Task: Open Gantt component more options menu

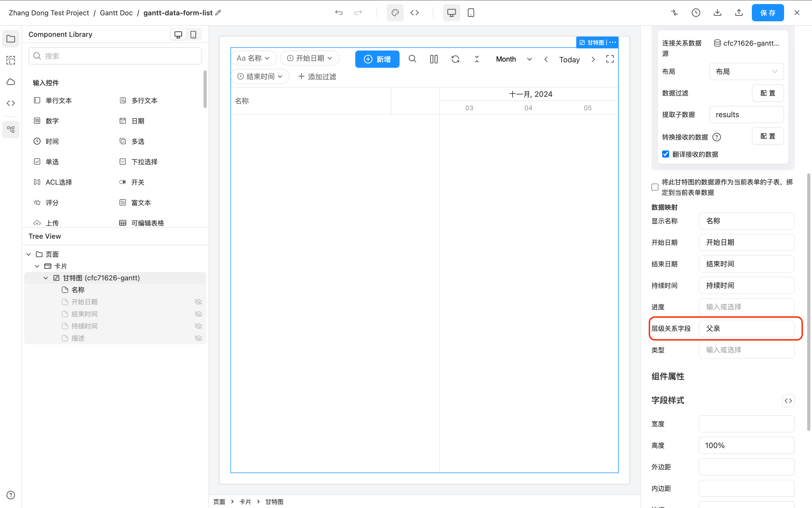Action: click(x=613, y=42)
